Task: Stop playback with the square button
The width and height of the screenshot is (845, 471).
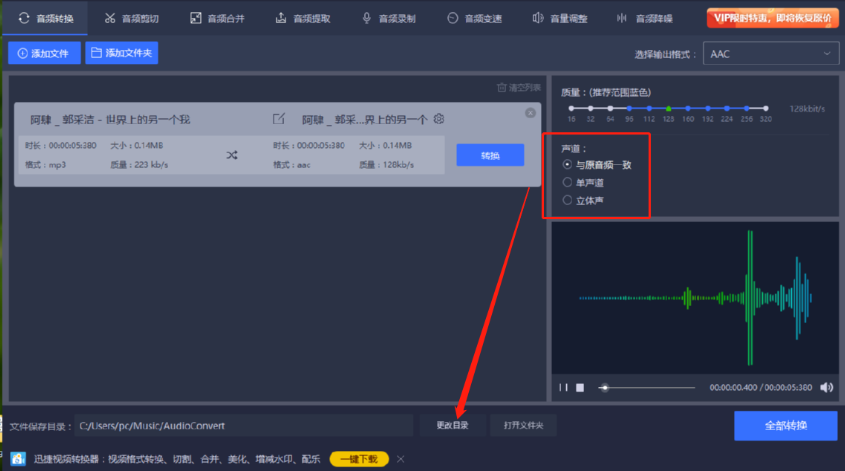Action: (580, 387)
